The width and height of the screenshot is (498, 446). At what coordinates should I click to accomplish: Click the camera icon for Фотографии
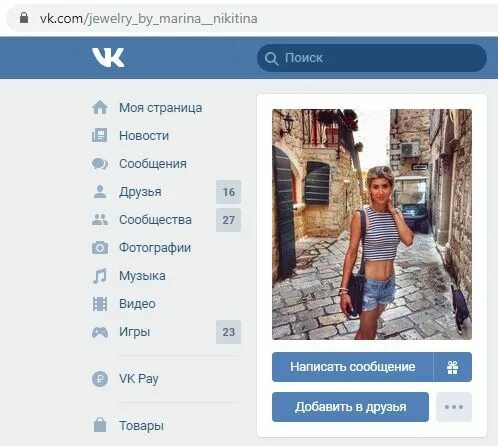(x=100, y=248)
